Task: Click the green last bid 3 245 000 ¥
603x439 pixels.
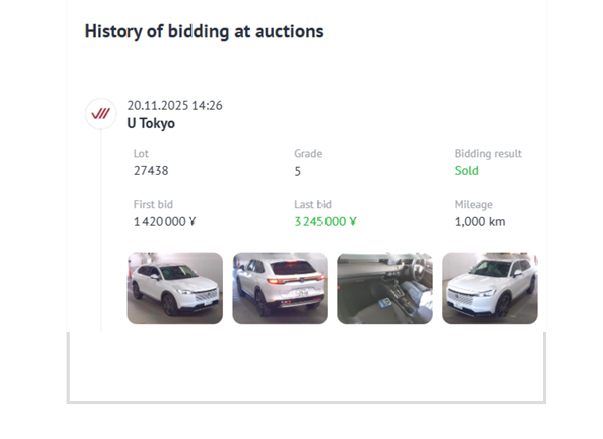Action: (x=326, y=221)
